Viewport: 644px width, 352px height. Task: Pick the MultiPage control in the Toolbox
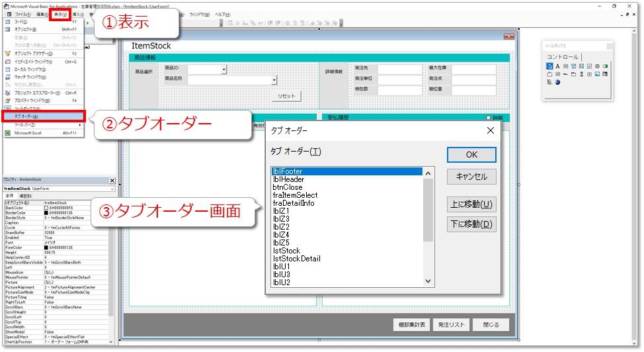[573, 74]
